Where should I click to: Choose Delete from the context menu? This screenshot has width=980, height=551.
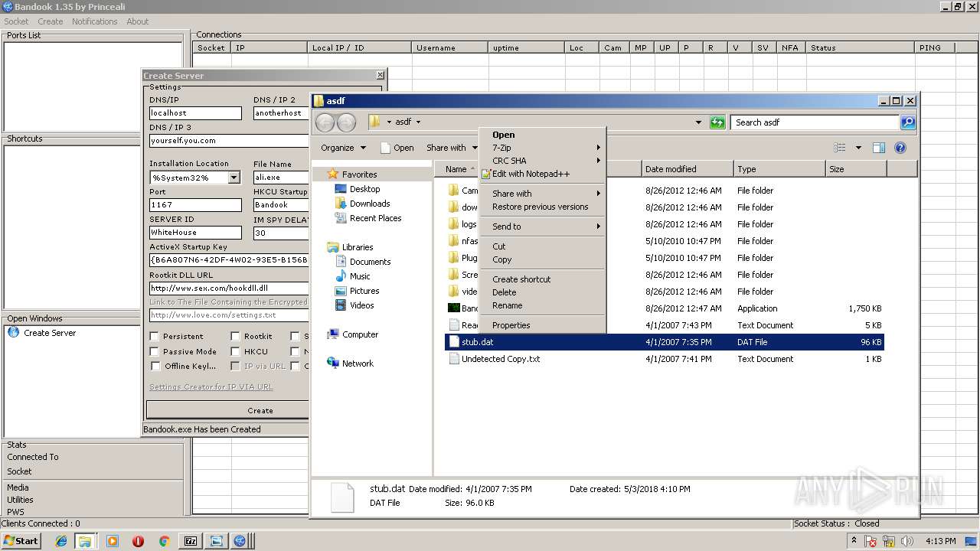pos(544,292)
